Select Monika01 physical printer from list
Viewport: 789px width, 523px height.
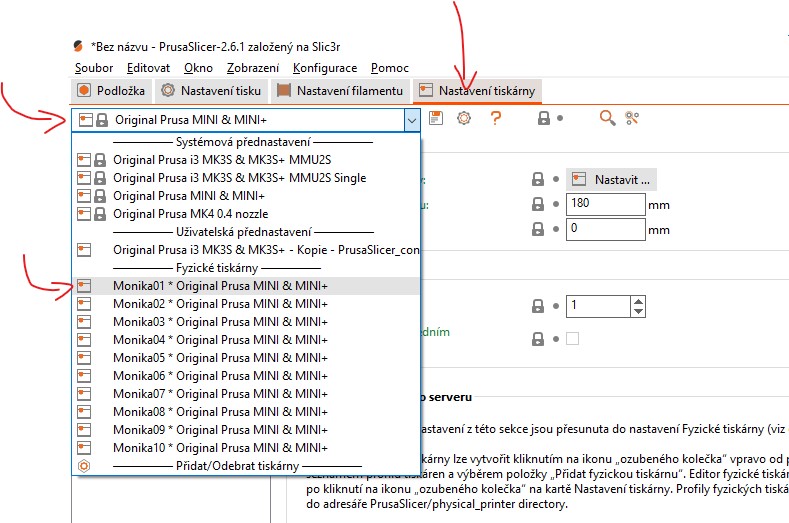coord(220,286)
